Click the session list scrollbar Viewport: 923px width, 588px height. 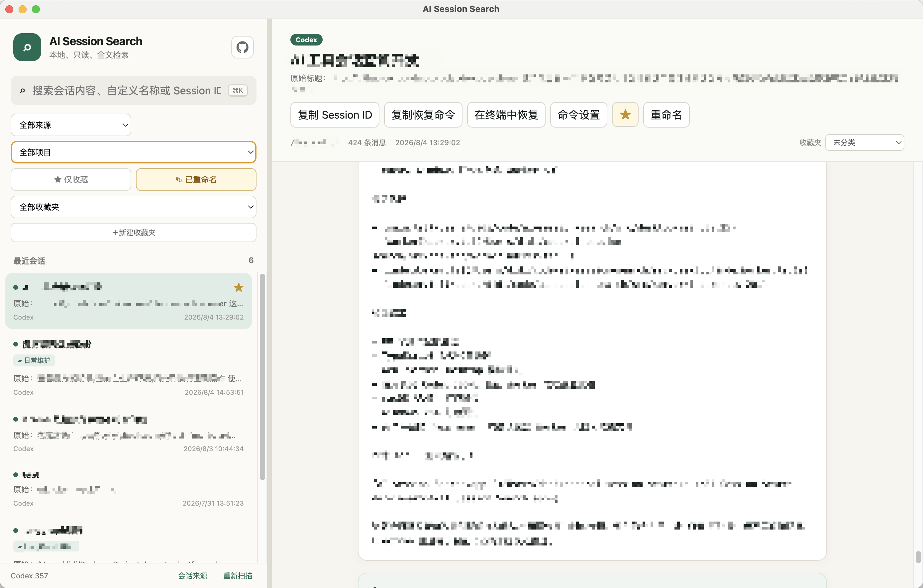262,376
